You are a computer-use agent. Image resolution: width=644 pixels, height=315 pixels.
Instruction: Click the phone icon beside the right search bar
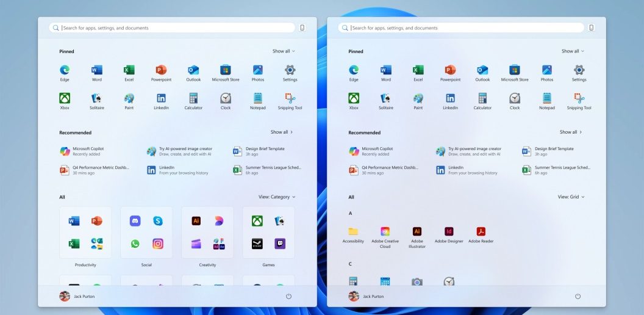[x=591, y=28]
